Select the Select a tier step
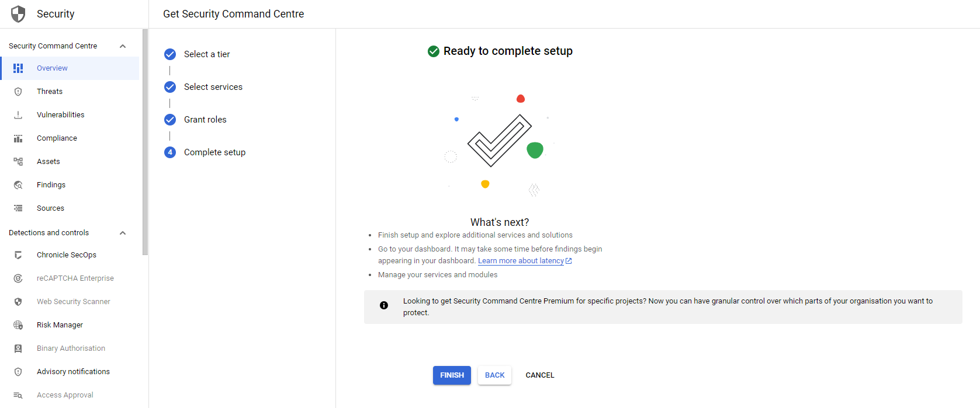980x408 pixels. coord(207,54)
